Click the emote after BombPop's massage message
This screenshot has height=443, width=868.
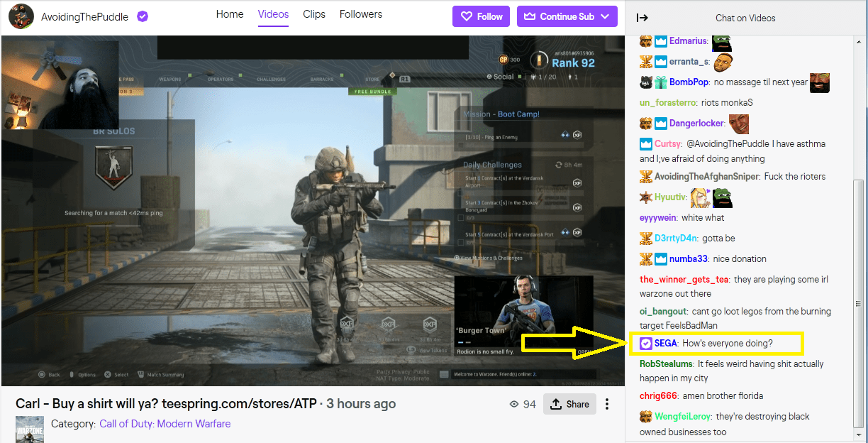click(x=820, y=82)
